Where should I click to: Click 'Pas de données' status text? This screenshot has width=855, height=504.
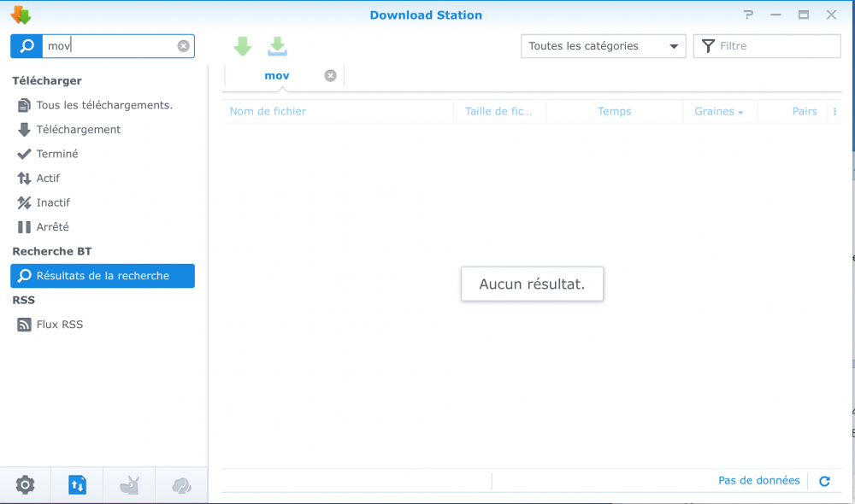click(758, 481)
